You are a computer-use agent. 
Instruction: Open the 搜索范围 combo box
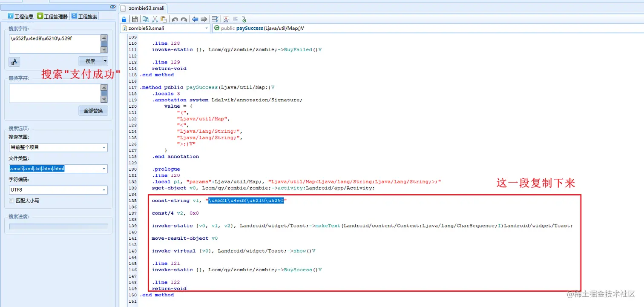coord(58,147)
